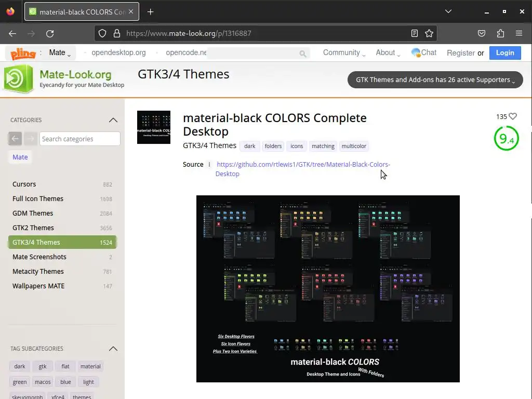Image resolution: width=532 pixels, height=399 pixels.
Task: Click the search magnifier icon
Action: [x=303, y=54]
